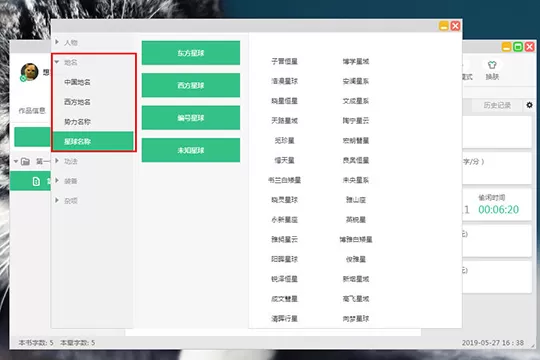
Task: Expand the 装备 category arrow
Action: tap(57, 181)
